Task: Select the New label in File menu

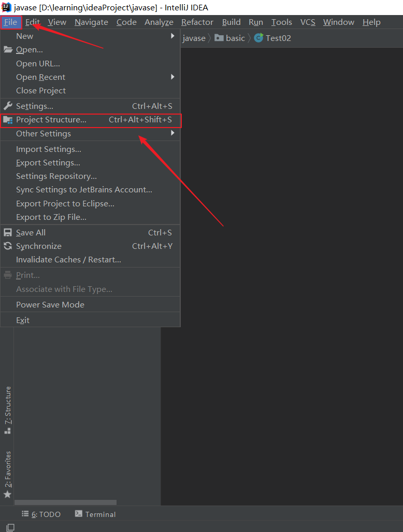Action: click(24, 36)
